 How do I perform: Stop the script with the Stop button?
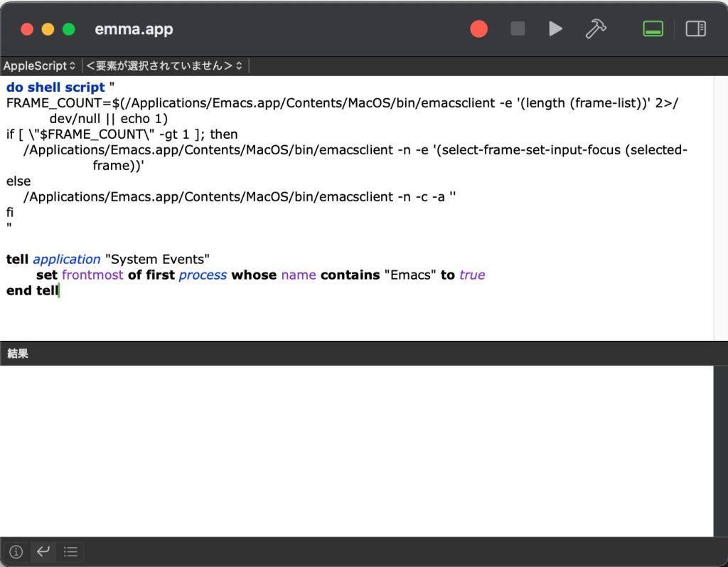[518, 29]
